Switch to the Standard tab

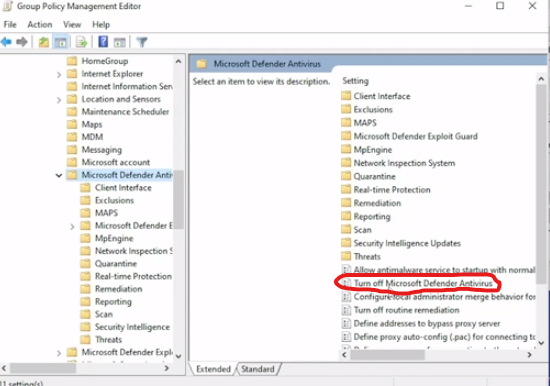(x=258, y=369)
